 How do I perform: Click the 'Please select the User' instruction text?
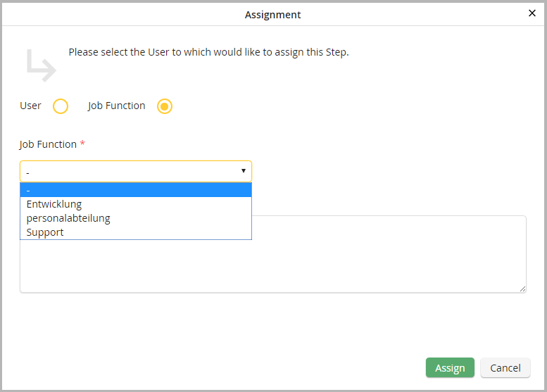208,52
